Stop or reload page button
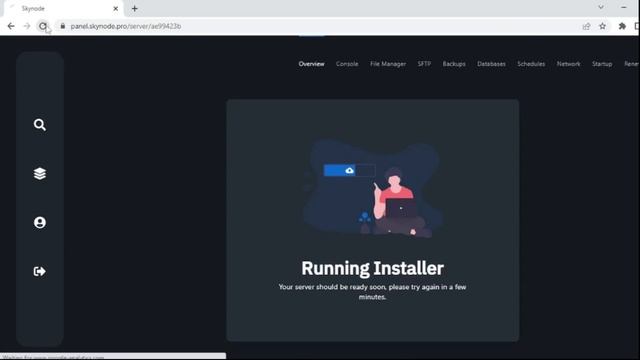The width and height of the screenshot is (640, 360). [43, 26]
